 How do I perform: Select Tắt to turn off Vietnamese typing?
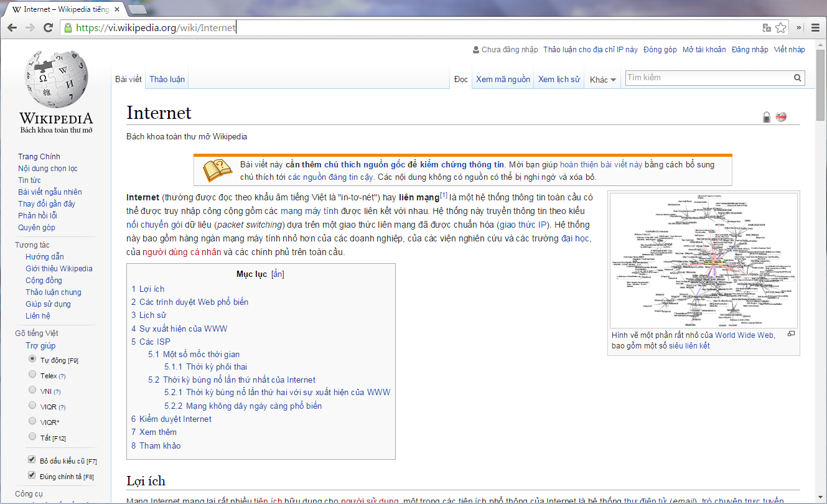tap(32, 437)
